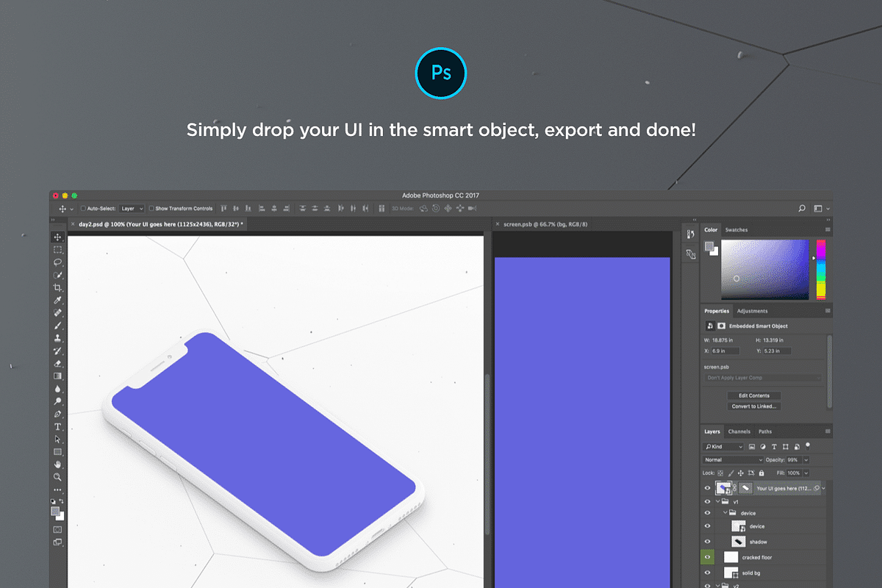Open the Color panel menu button
This screenshot has width=882, height=588.
(x=828, y=230)
